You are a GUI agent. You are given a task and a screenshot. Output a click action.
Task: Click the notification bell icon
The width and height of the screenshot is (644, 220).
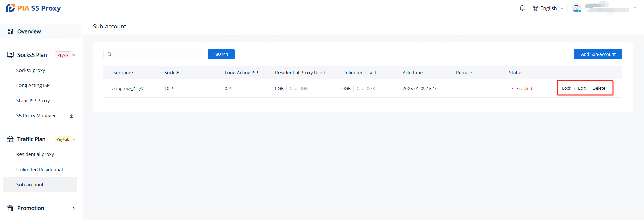(522, 8)
